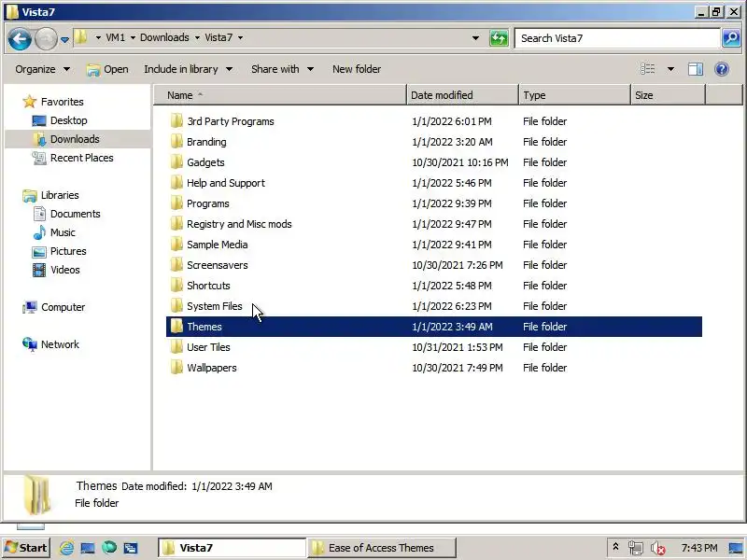Click date 10/30/2021 10:16 PM for Gadgets
747x560 pixels.
coord(459,162)
